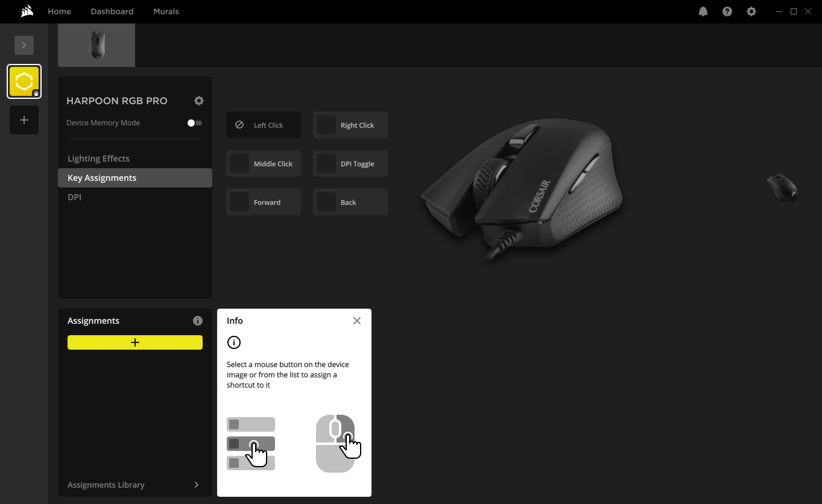Select the Right Click button assignment

coord(350,125)
